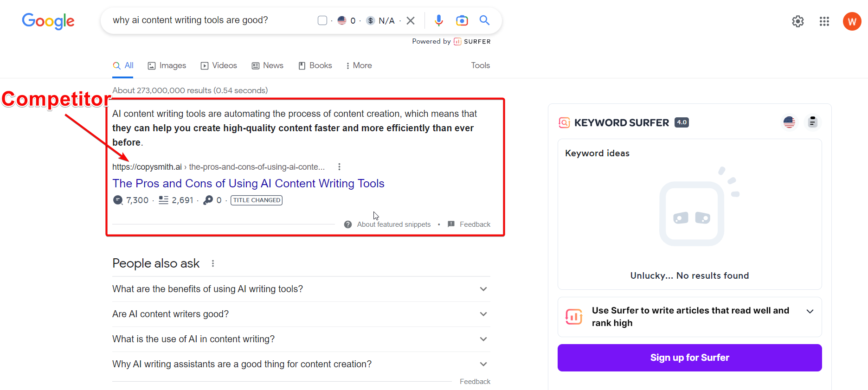Open the search Tools options

coord(481,65)
